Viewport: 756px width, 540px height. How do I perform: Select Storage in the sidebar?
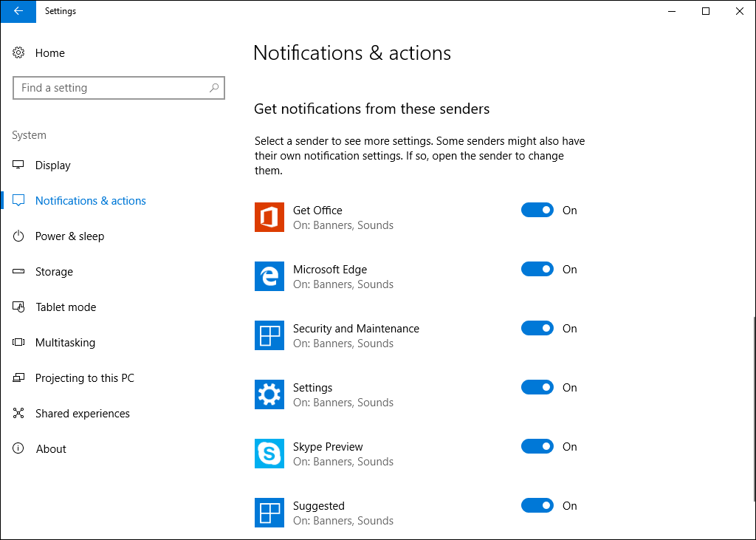click(54, 272)
